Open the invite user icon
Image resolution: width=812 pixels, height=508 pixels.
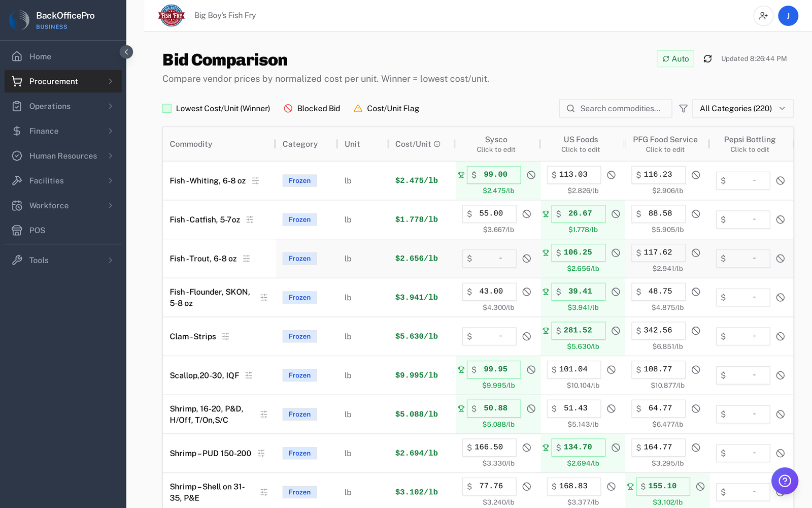point(763,16)
